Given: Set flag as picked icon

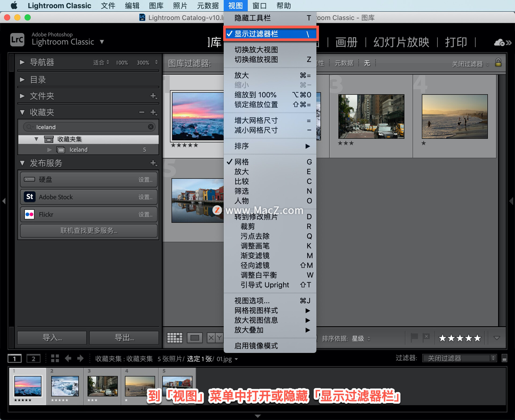Looking at the screenshot, I should coord(414,338).
